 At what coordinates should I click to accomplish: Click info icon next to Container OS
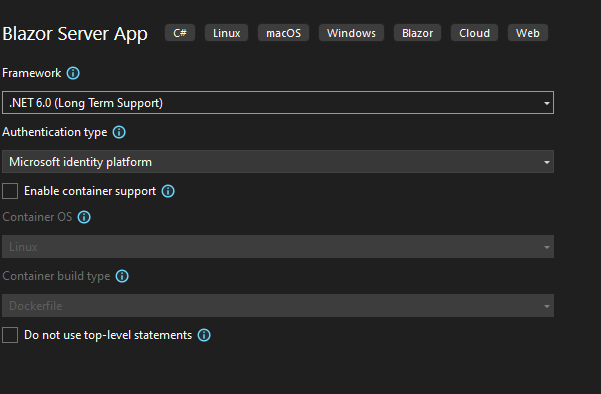[84, 217]
